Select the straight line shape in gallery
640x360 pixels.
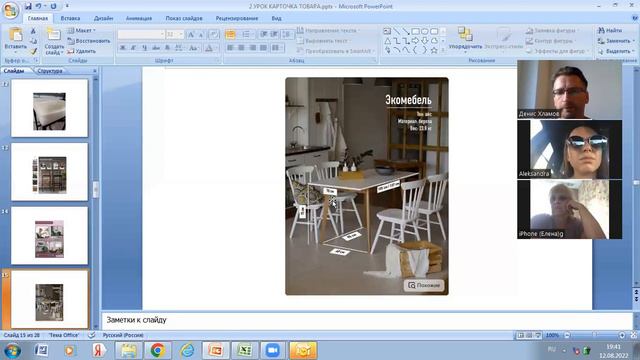click(397, 31)
